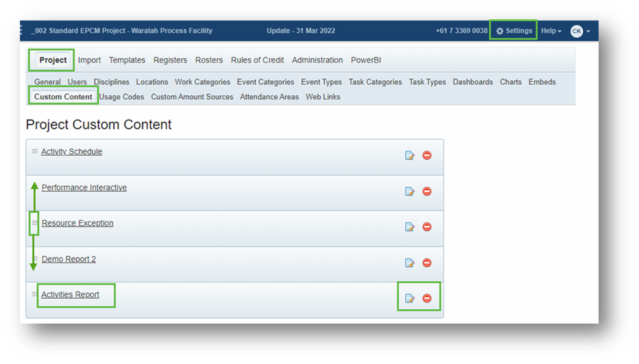
Task: Click the phone number +61 7 3369 0038
Action: 462,31
